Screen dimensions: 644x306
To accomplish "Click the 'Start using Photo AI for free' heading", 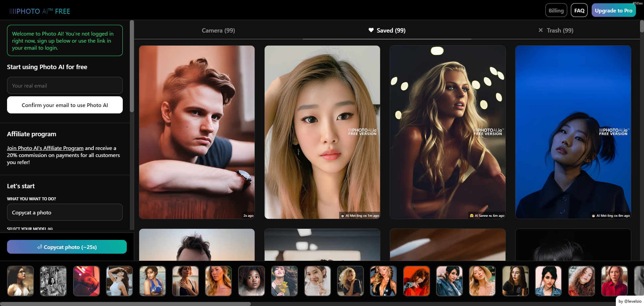I will click(47, 67).
